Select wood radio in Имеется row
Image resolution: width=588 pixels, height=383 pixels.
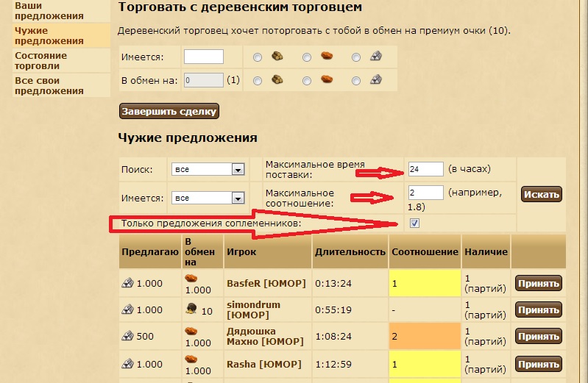click(x=258, y=57)
